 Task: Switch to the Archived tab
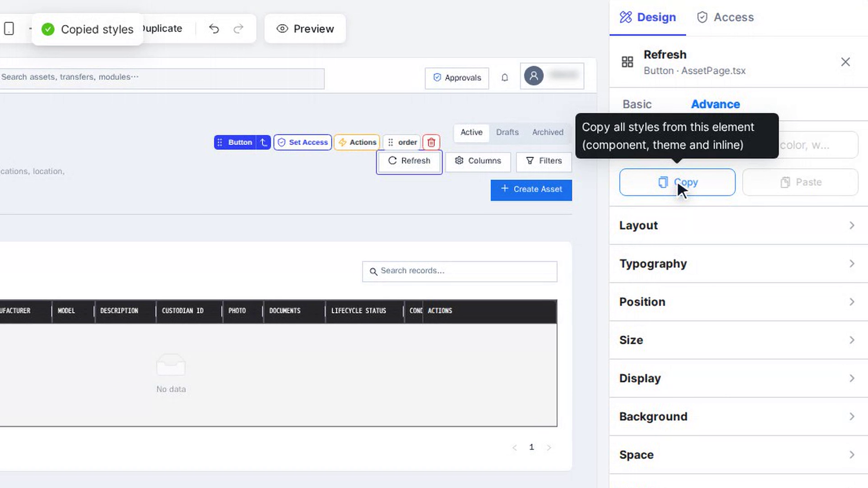coord(547,132)
